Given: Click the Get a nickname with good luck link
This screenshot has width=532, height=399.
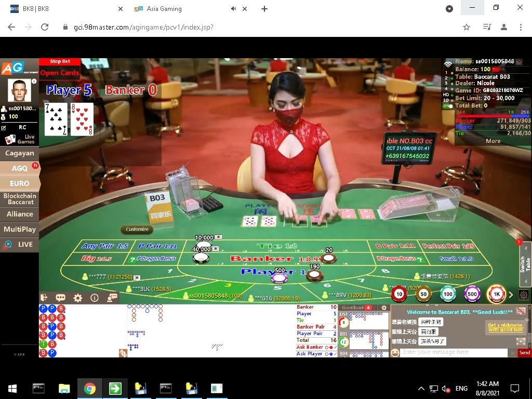Looking at the screenshot, I should (506, 327).
